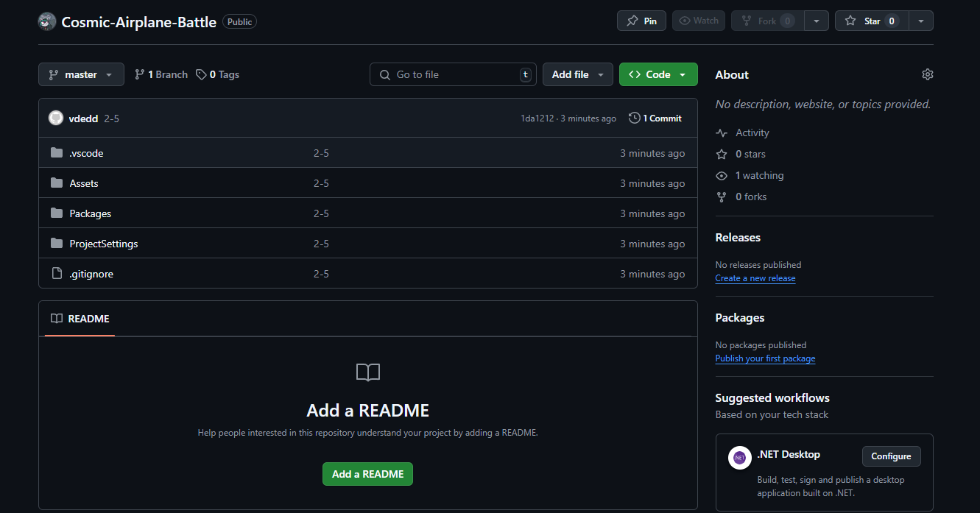This screenshot has width=980, height=513.
Task: Open the Releases heading link
Action: click(x=738, y=238)
